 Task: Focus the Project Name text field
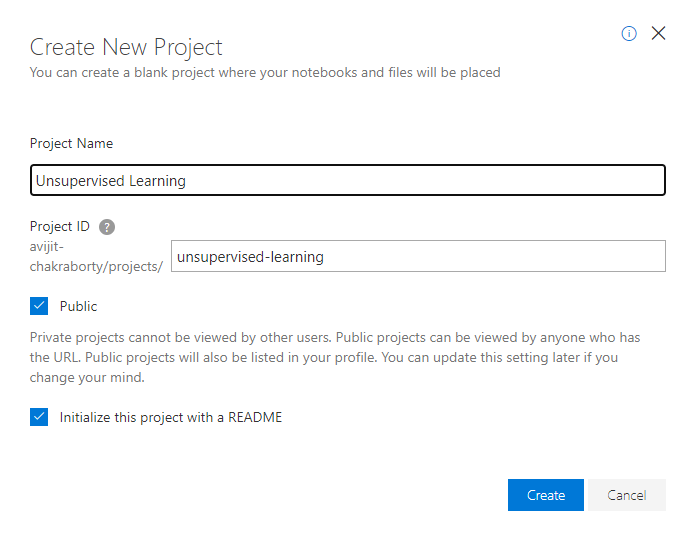pyautogui.click(x=347, y=181)
